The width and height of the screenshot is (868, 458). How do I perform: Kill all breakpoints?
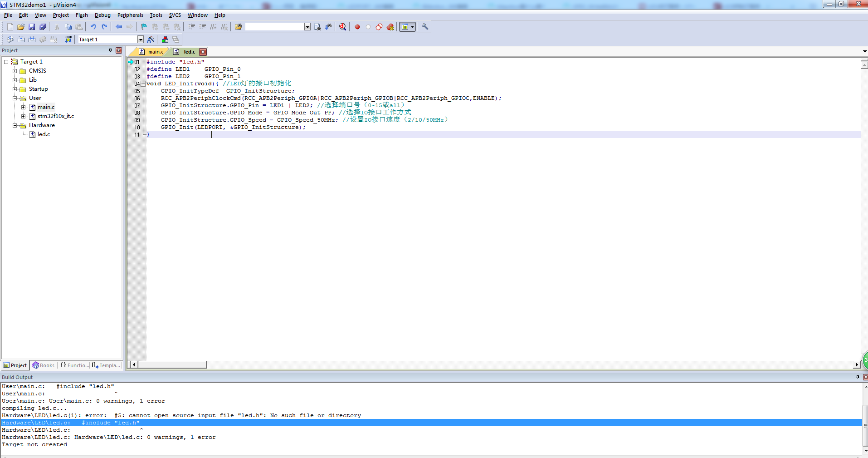(x=390, y=27)
